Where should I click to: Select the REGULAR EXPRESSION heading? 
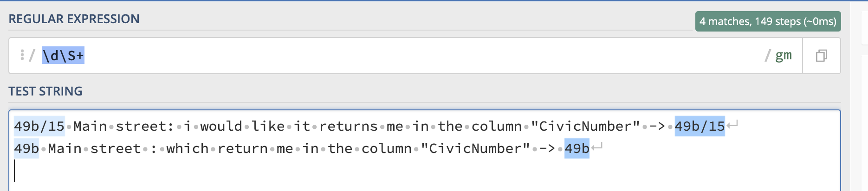point(74,19)
